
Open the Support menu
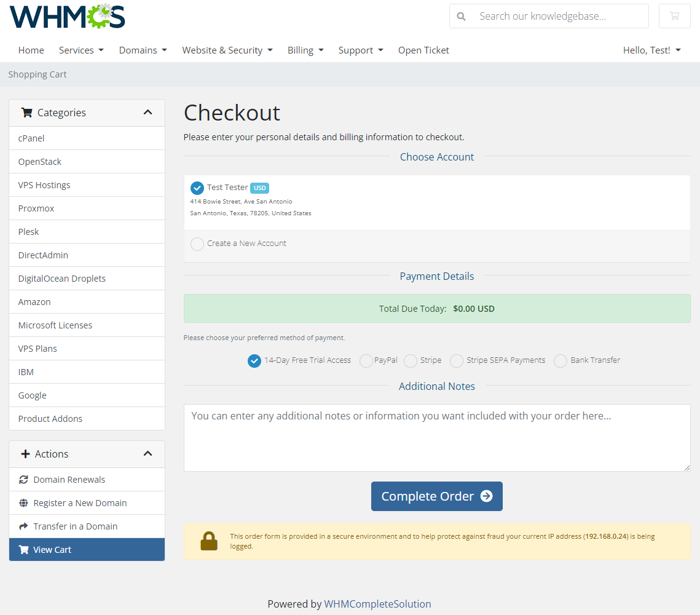coord(359,50)
